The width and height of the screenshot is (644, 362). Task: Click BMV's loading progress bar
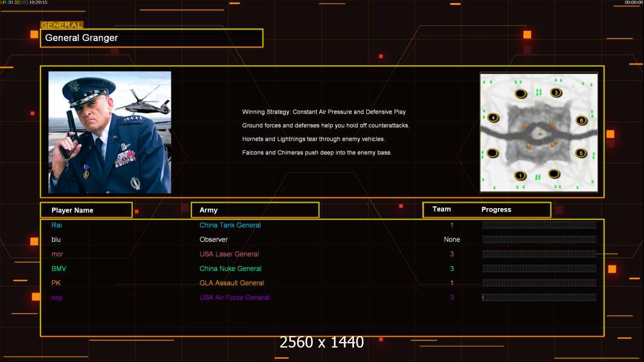(539, 268)
